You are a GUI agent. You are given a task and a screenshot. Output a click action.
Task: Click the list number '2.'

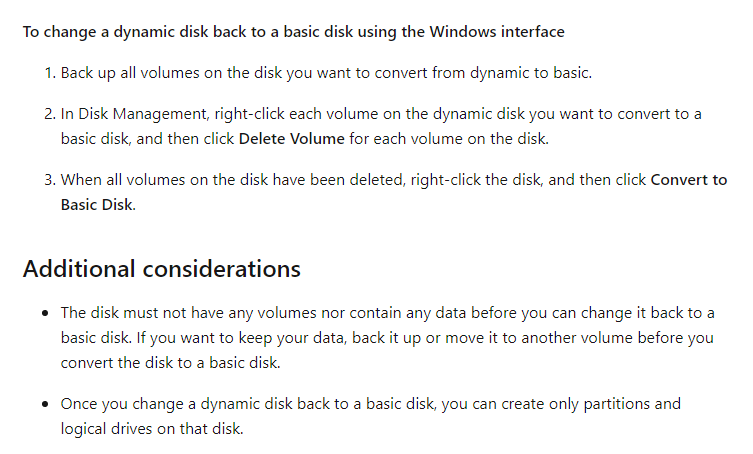[50, 114]
